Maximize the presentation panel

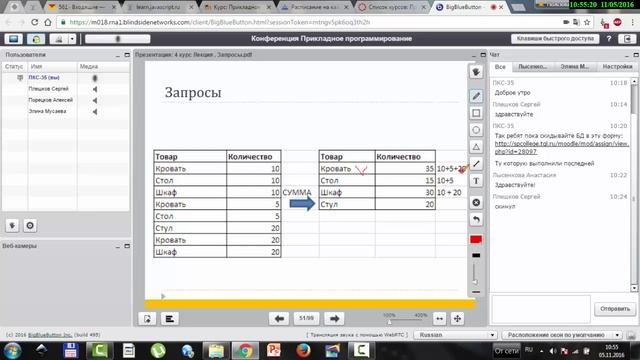point(483,55)
